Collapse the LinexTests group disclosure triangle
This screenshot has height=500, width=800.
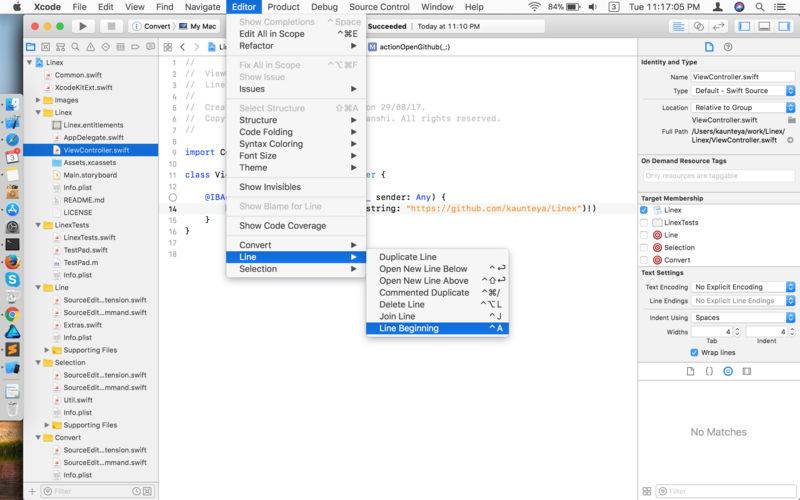[x=38, y=225]
